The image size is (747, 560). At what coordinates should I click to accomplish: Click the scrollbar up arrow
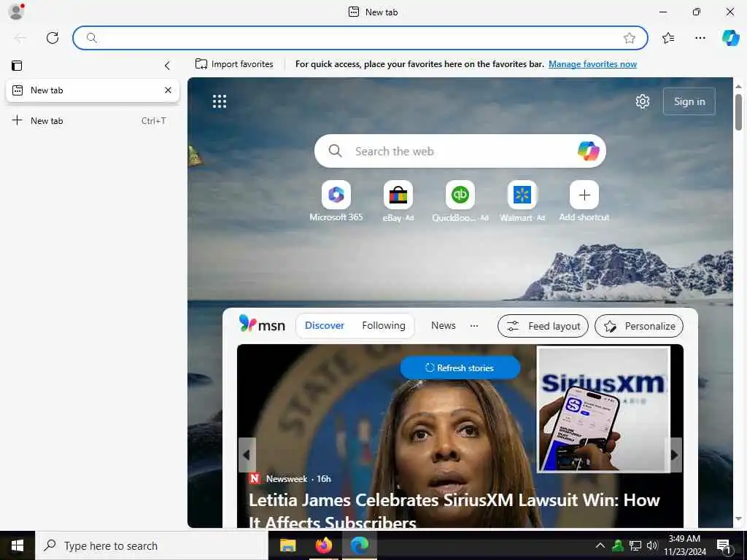click(738, 86)
